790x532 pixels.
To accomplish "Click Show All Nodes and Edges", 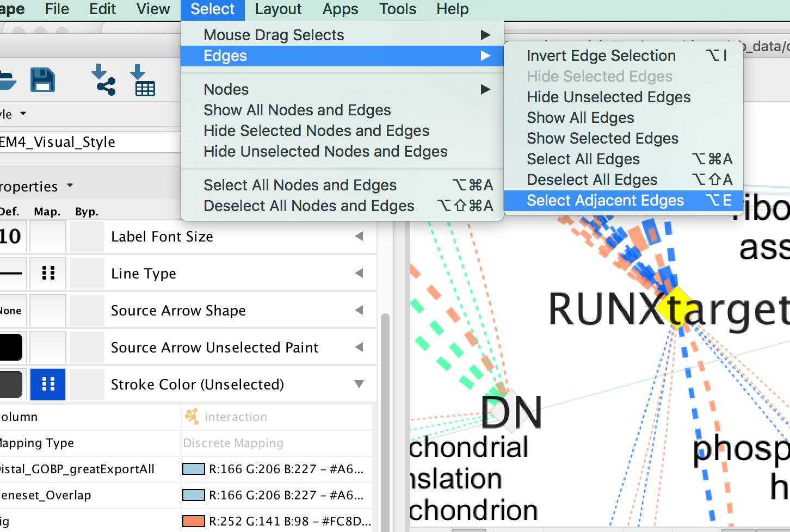I will [x=297, y=110].
